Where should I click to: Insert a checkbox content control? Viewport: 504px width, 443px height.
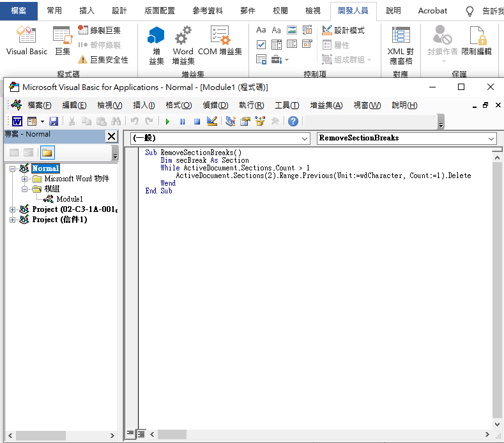click(261, 44)
